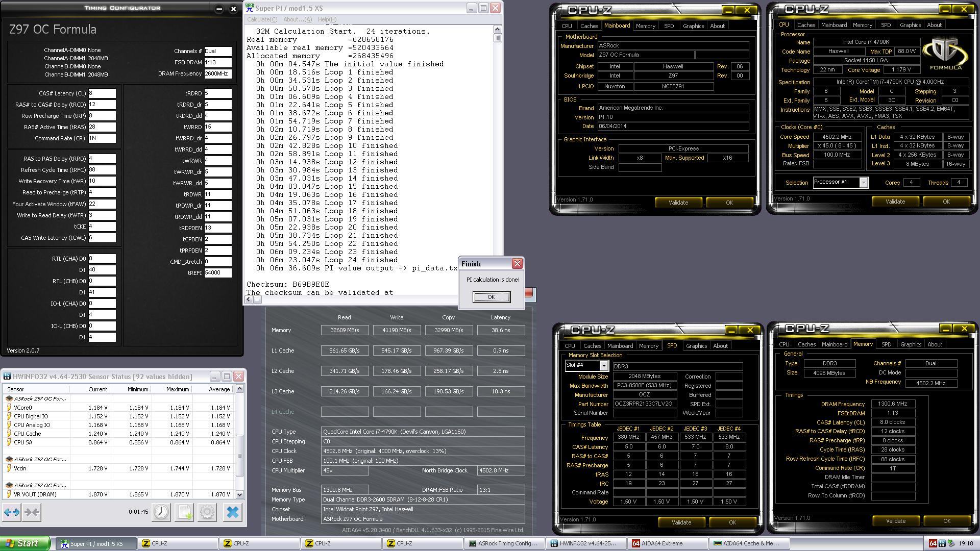The image size is (980, 551).
Task: Click AIDA64 tray icon in system tray
Action: (933, 544)
